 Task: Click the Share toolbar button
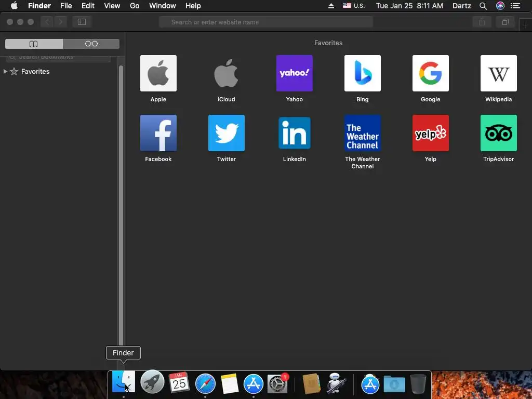482,22
